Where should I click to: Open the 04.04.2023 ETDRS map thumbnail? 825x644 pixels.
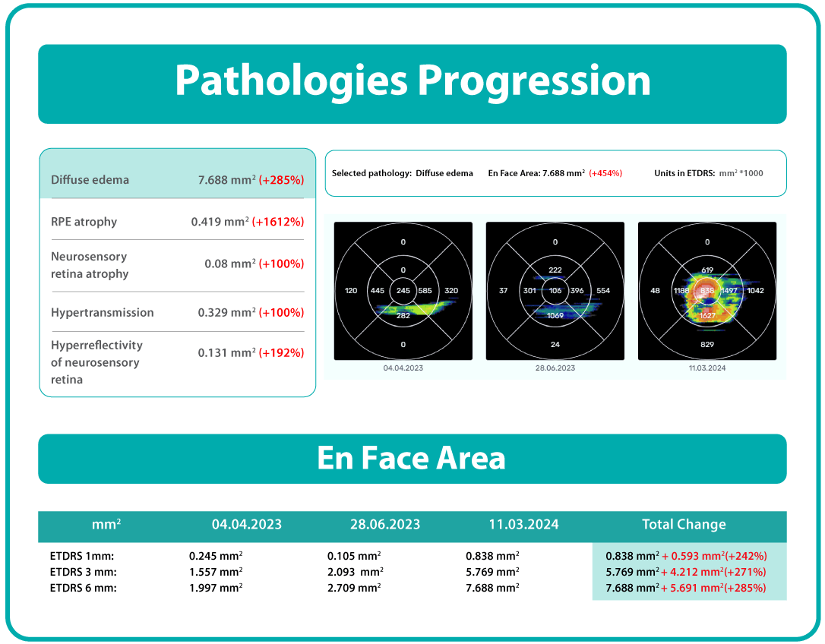[x=403, y=291]
